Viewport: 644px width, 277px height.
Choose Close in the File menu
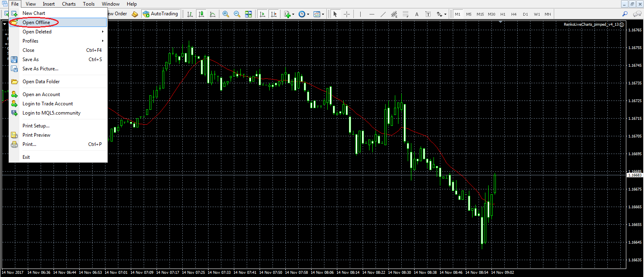[x=58, y=50]
